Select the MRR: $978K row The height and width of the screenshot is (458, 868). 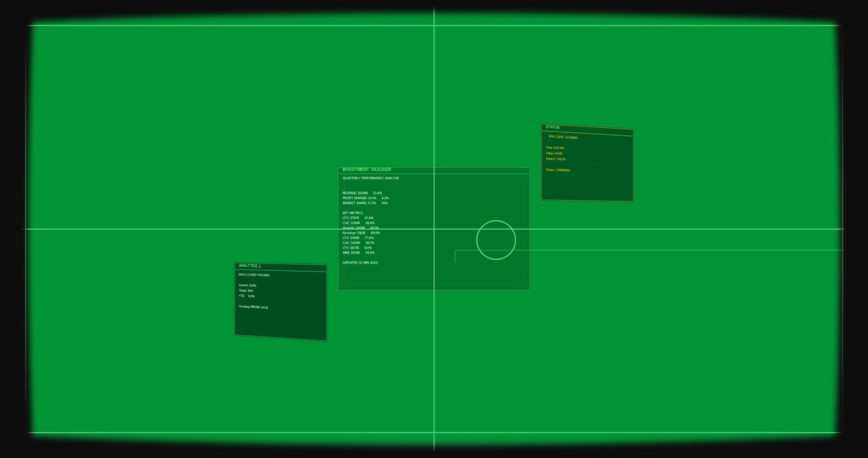tap(358, 253)
